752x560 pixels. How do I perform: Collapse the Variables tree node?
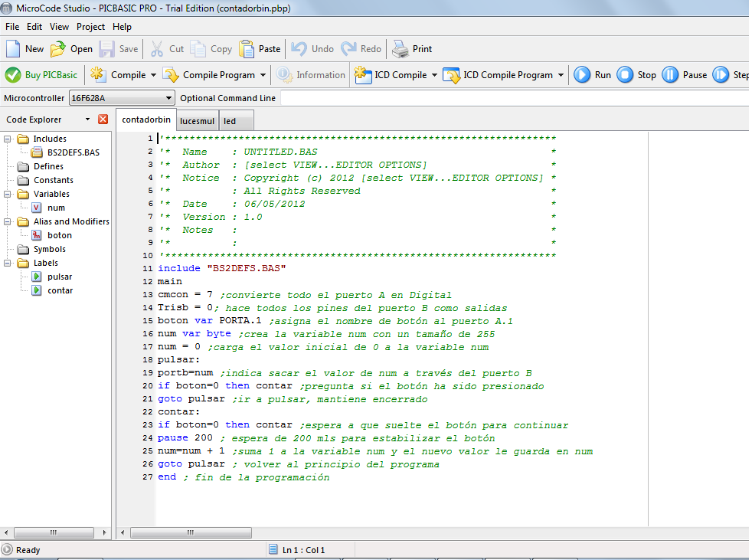point(7,194)
